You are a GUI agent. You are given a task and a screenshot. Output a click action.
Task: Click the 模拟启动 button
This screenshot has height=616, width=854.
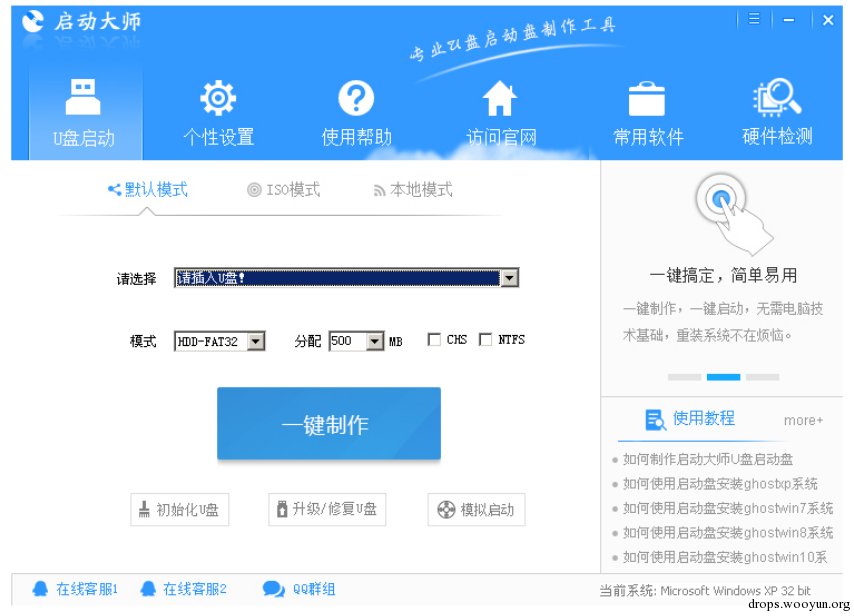pos(476,509)
